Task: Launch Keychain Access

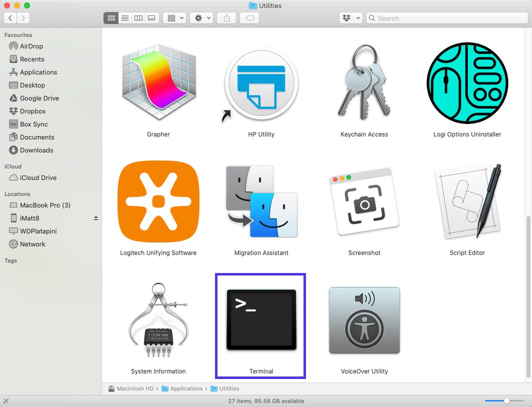Action: point(364,83)
